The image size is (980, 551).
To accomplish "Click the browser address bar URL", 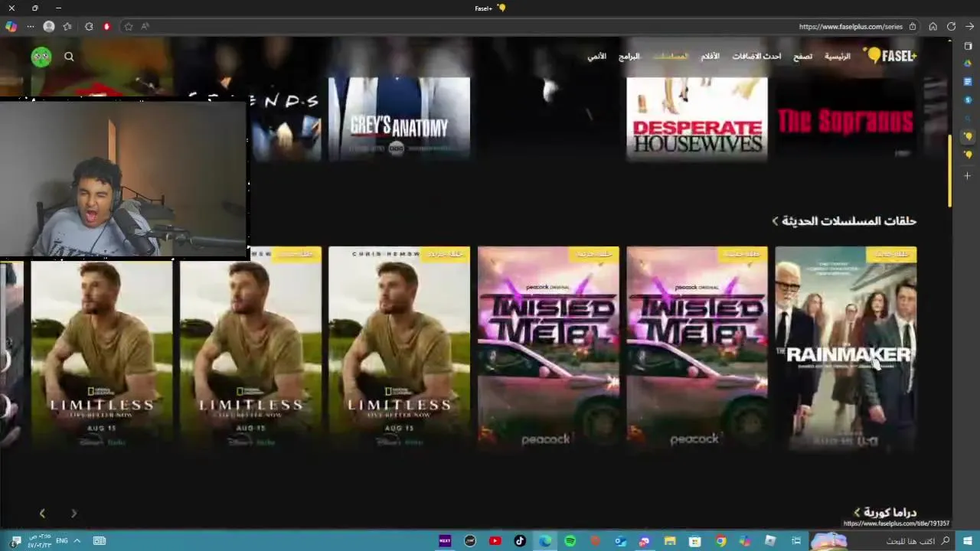I will tap(851, 26).
